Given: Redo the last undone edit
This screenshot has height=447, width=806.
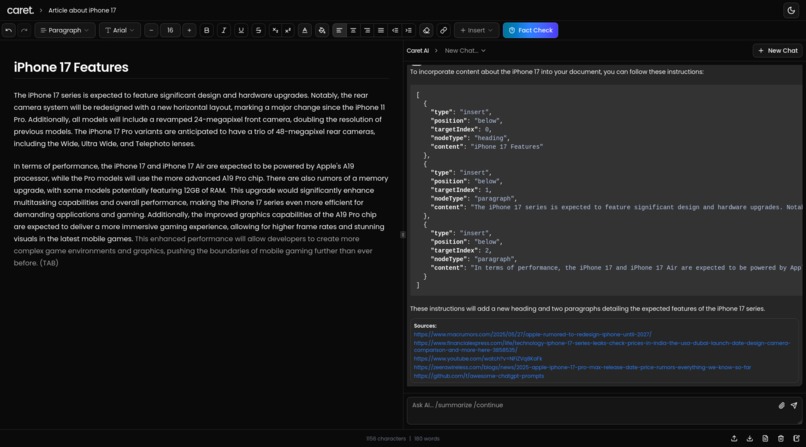Looking at the screenshot, I should coord(24,30).
